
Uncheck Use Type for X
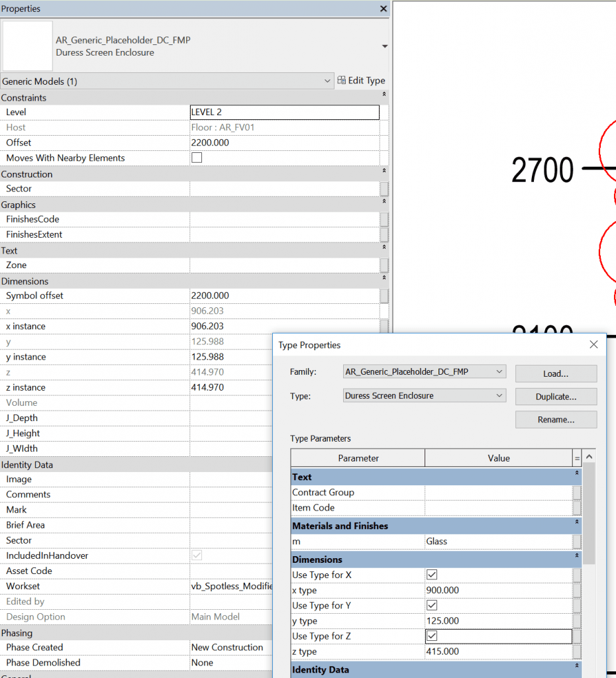tap(432, 575)
